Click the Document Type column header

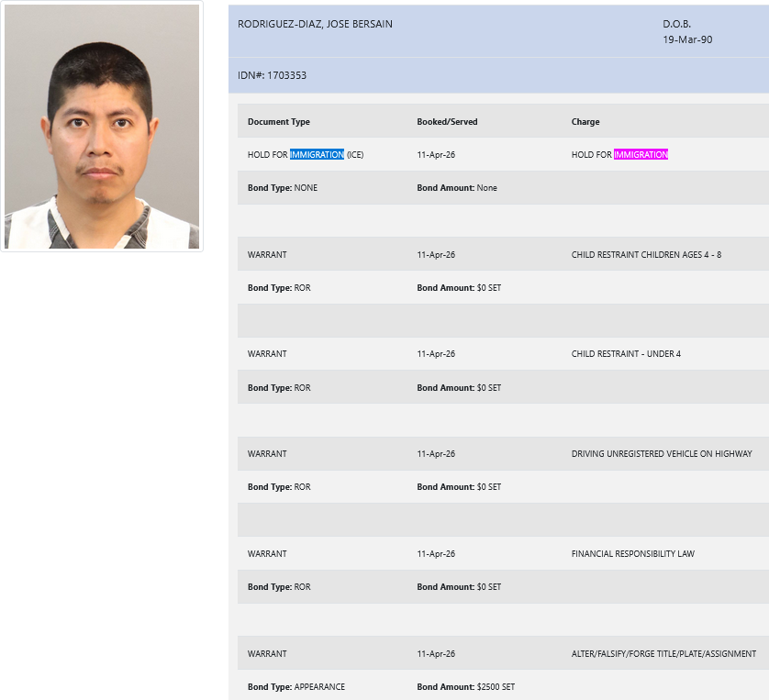pos(279,122)
